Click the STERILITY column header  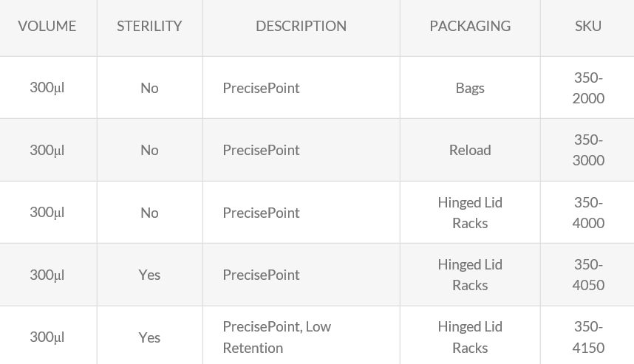tap(149, 26)
